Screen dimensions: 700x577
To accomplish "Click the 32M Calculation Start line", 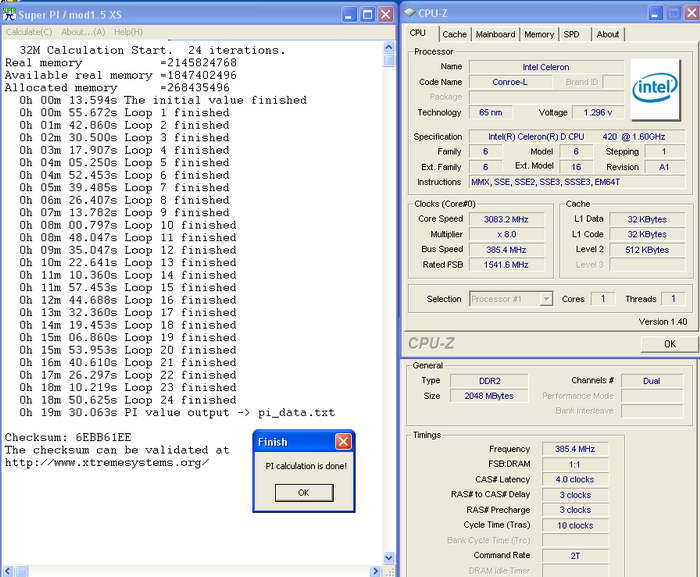I will click(152, 50).
